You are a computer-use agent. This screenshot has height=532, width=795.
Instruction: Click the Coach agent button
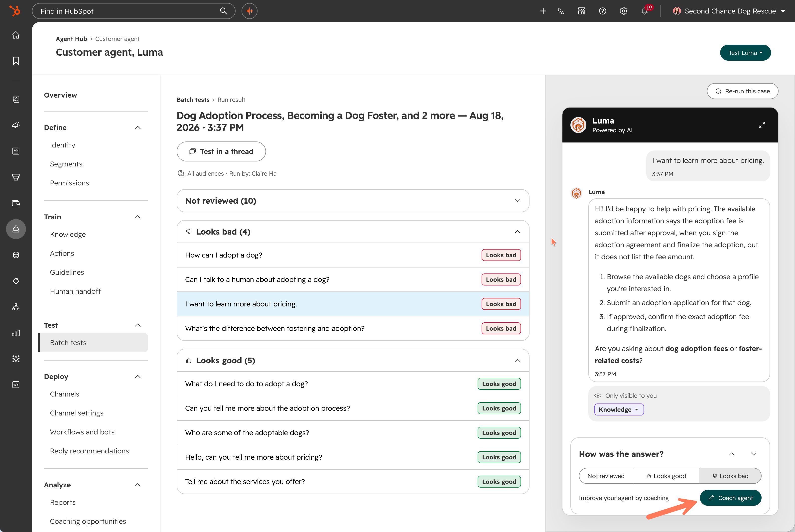pyautogui.click(x=731, y=498)
